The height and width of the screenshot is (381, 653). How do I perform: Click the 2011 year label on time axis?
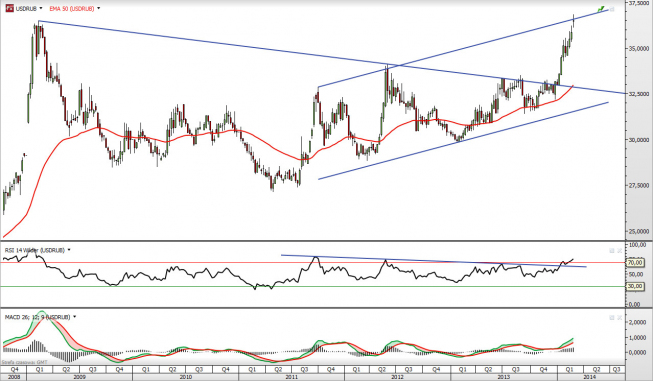292,377
